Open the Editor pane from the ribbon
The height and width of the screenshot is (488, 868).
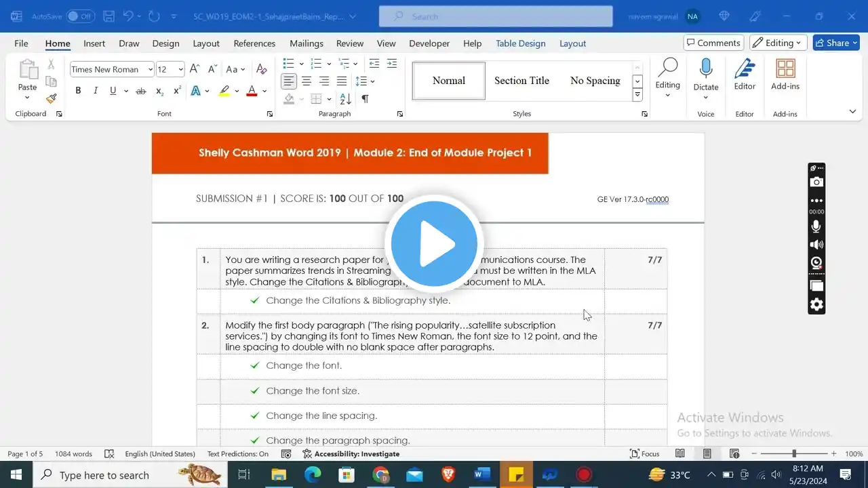745,75
